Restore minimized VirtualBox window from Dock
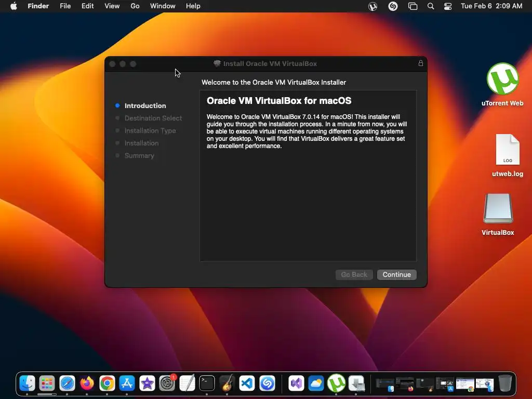The image size is (532, 399). 485,384
